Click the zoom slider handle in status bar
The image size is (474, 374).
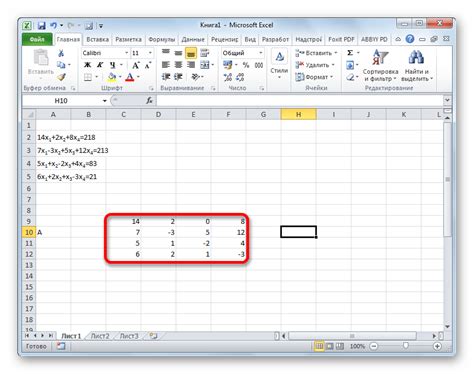[406, 346]
